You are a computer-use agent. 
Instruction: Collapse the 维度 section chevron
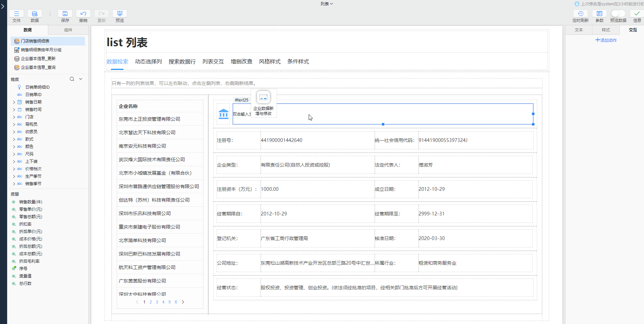[81, 79]
